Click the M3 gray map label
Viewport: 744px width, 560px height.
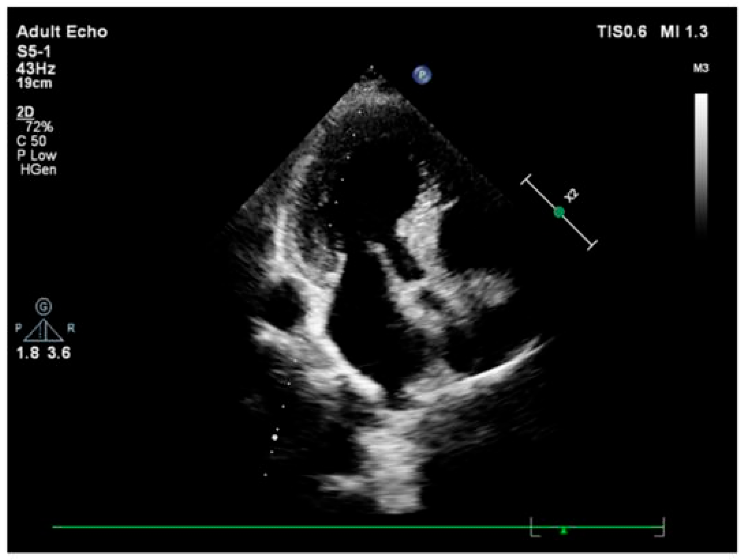click(701, 69)
